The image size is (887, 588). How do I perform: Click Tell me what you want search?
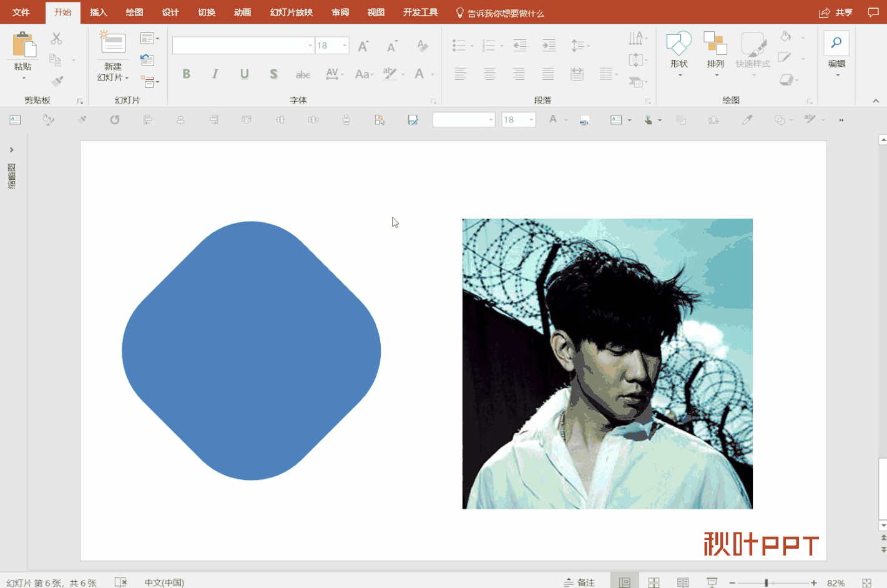pos(500,12)
